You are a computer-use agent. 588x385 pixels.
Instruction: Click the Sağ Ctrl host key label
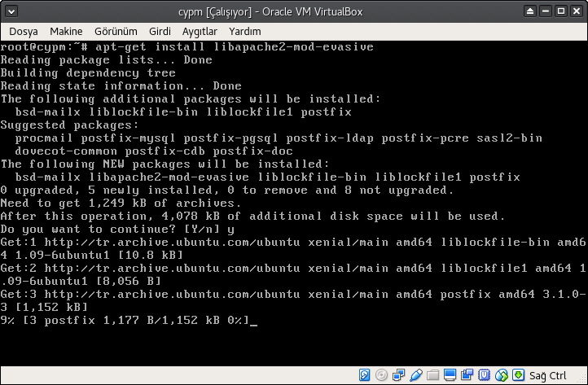(547, 375)
